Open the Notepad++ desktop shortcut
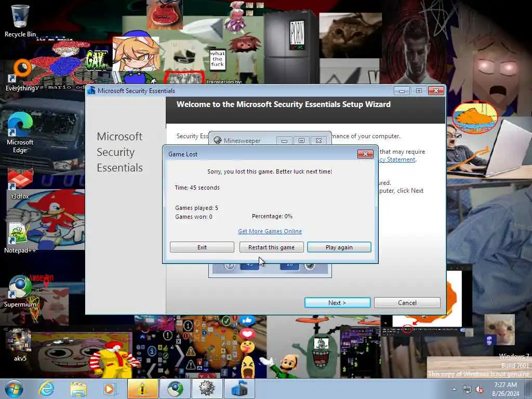This screenshot has height=399, width=532. pos(20,237)
